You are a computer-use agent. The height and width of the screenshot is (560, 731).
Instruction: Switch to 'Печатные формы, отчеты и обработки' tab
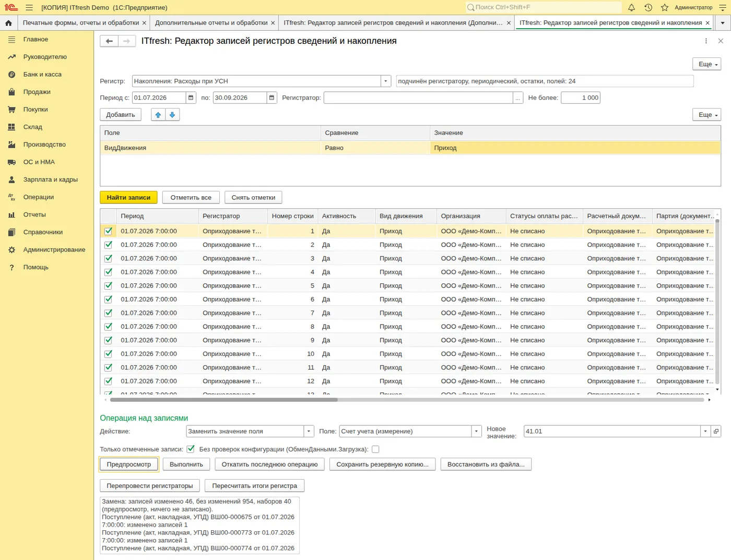[x=81, y=23]
